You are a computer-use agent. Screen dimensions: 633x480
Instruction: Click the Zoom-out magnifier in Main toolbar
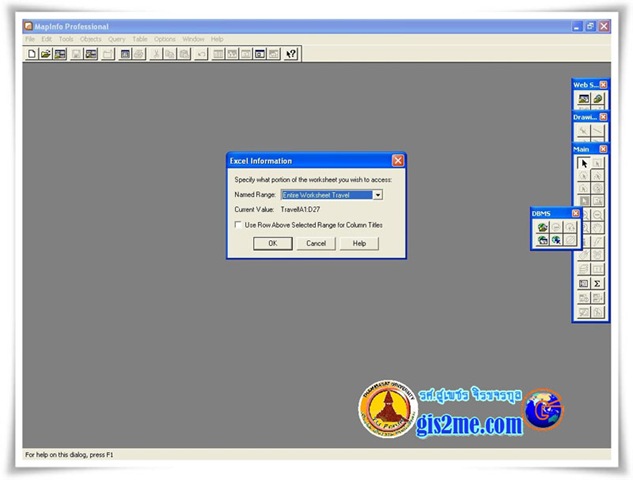(x=597, y=215)
